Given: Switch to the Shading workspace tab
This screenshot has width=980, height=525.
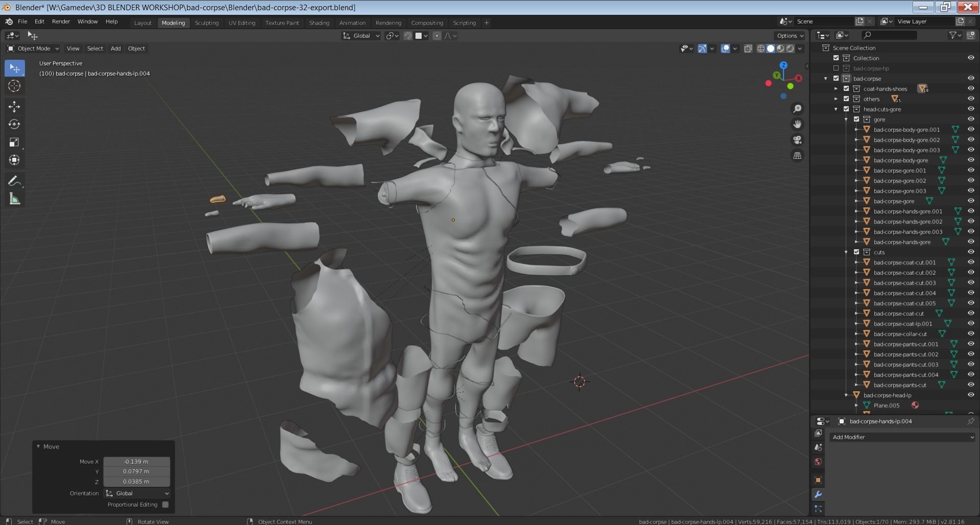Looking at the screenshot, I should click(319, 23).
